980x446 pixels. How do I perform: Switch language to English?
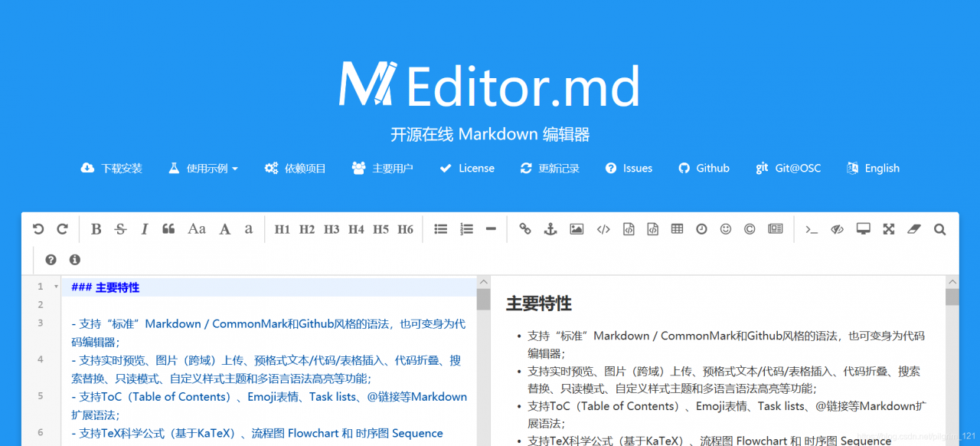(873, 168)
